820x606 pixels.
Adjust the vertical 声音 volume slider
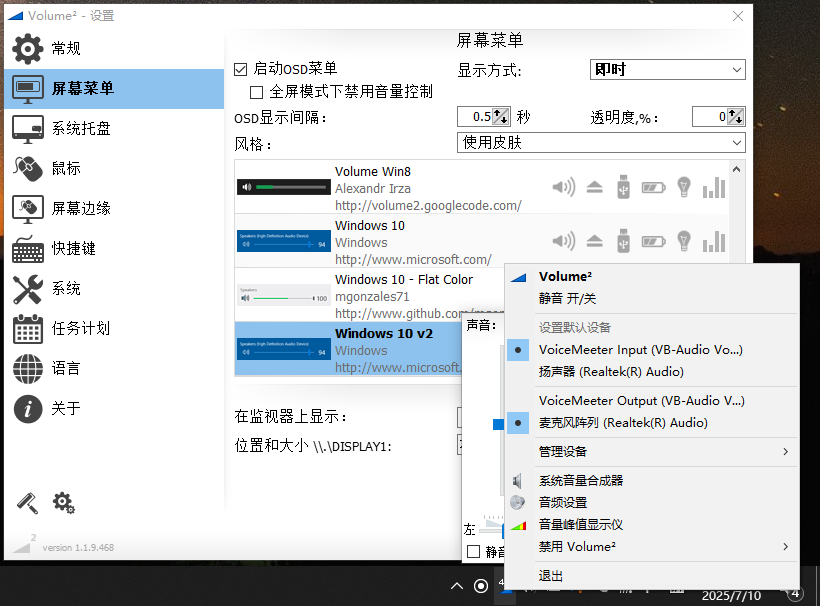[498, 423]
